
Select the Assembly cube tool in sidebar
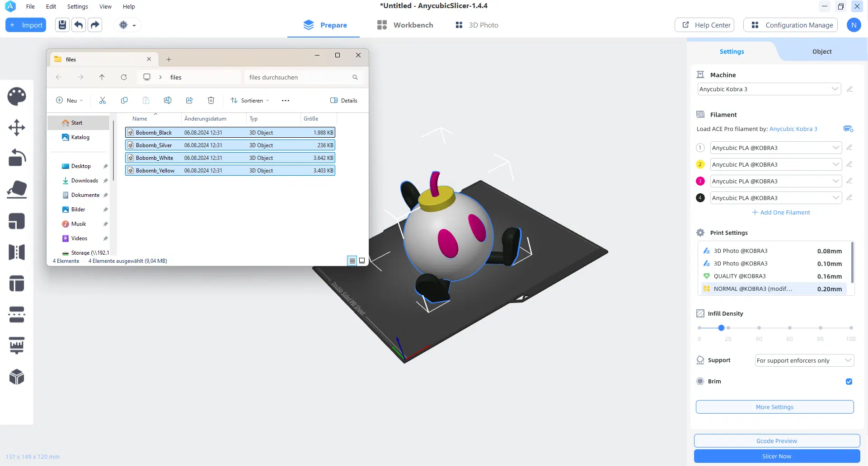point(17,377)
